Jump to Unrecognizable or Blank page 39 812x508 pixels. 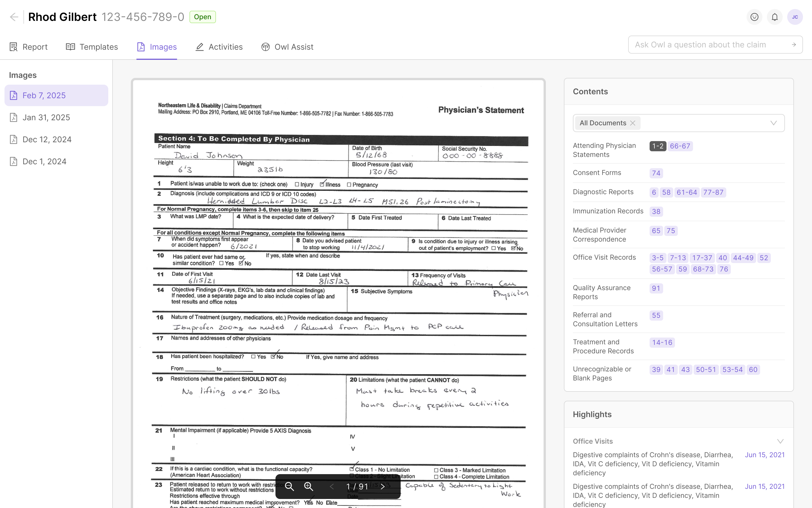tap(656, 370)
